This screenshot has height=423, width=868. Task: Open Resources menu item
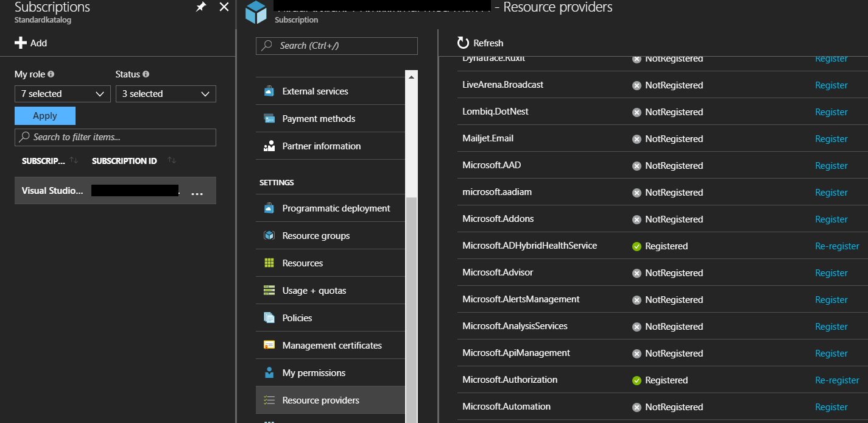click(330, 263)
